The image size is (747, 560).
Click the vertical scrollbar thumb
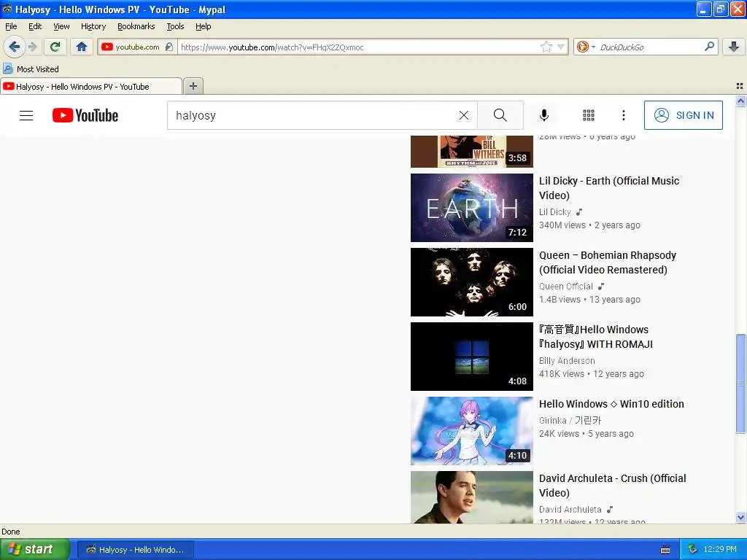[740, 384]
